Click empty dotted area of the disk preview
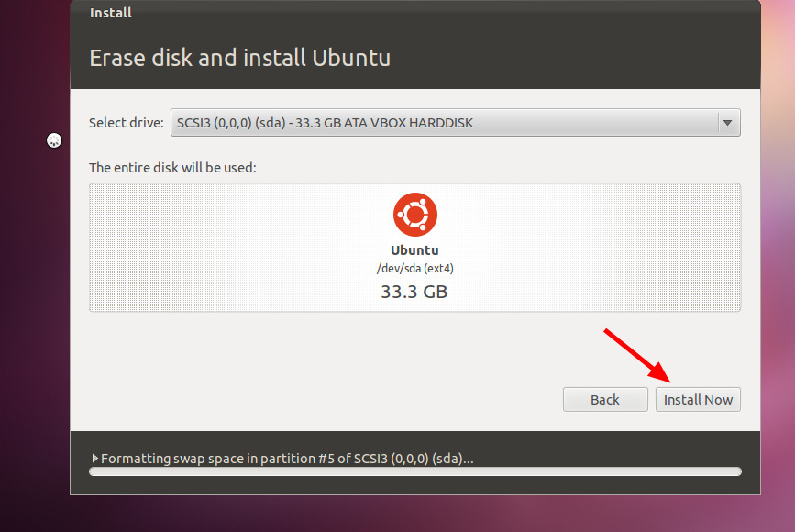Screen dimensions: 795x532 (211, 248)
